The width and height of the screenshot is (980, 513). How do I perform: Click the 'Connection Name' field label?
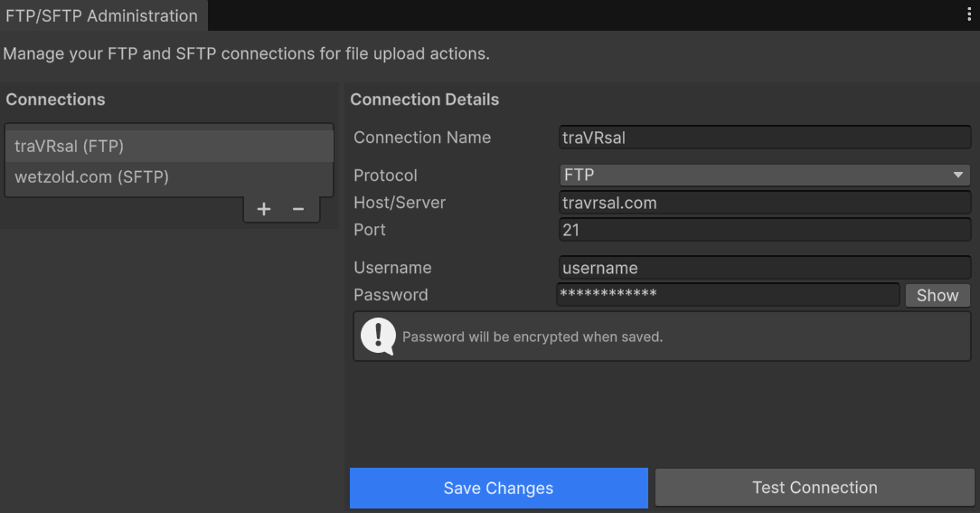[x=422, y=138]
